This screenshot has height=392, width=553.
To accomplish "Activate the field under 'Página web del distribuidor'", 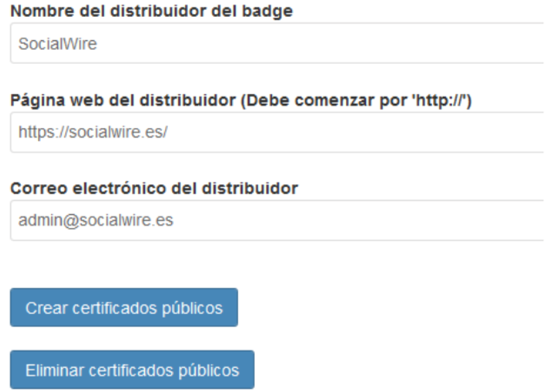I will pyautogui.click(x=276, y=132).
